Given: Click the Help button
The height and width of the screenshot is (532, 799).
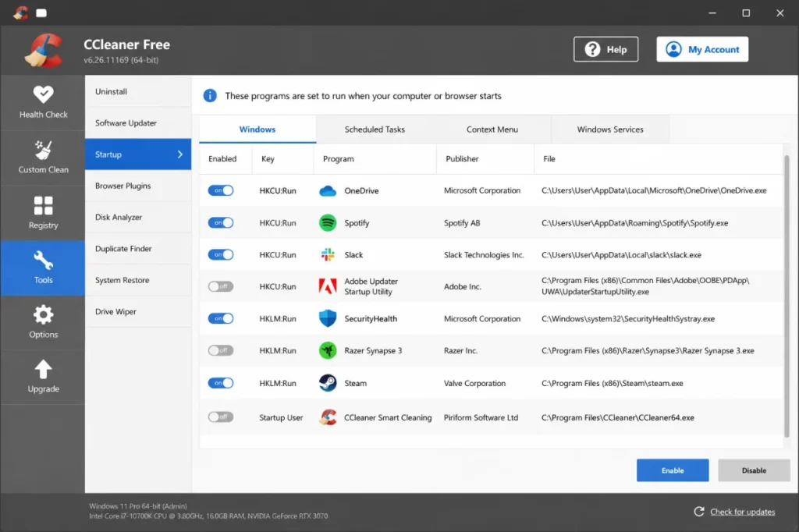Looking at the screenshot, I should (605, 49).
